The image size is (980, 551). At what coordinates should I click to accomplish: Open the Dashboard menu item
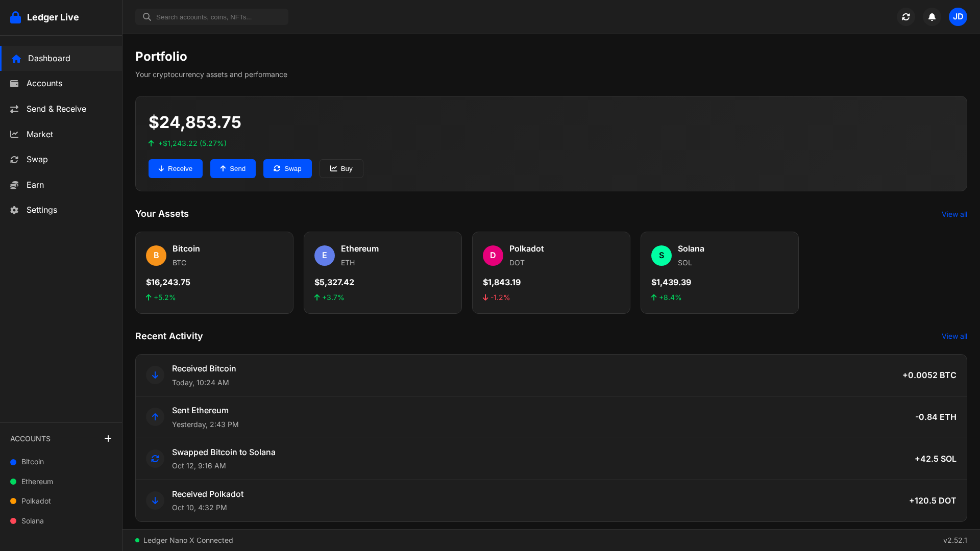(61, 59)
